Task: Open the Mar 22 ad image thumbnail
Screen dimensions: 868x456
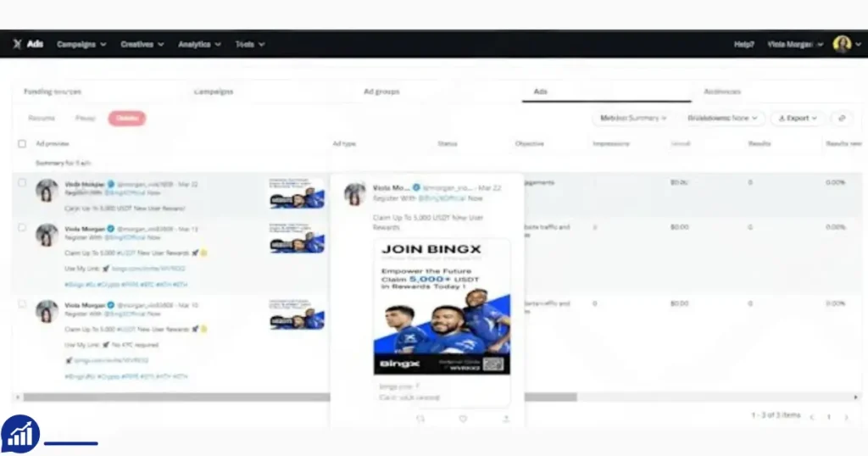Action: click(x=297, y=193)
